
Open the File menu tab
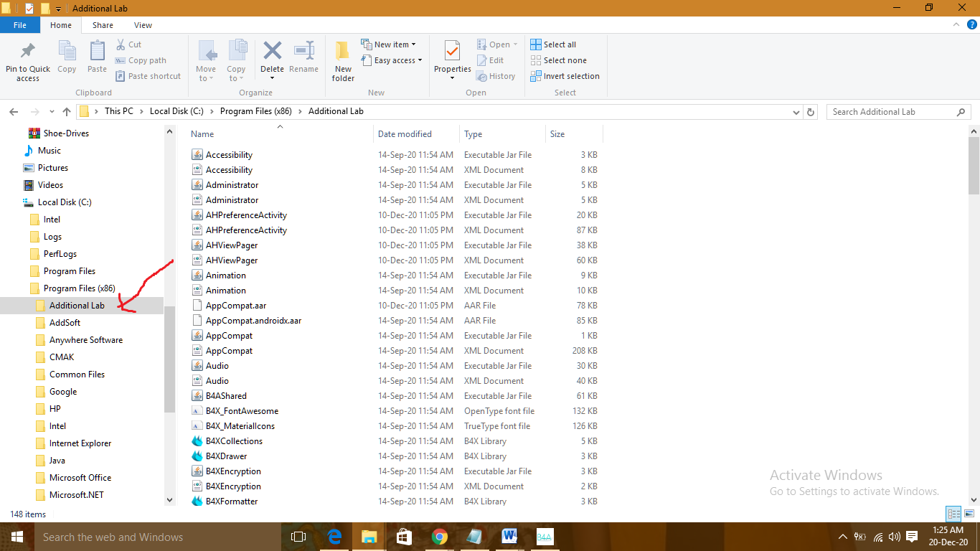[x=20, y=25]
